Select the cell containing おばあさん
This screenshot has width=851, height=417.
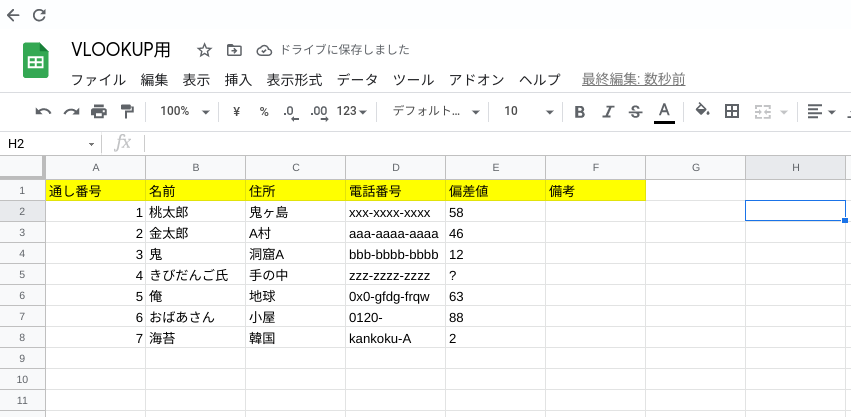[195, 317]
